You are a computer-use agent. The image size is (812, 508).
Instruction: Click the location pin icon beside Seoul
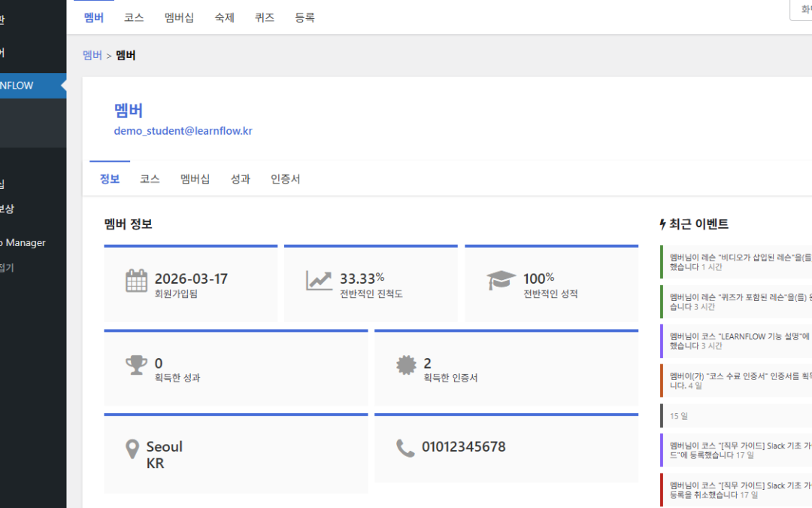(x=132, y=449)
